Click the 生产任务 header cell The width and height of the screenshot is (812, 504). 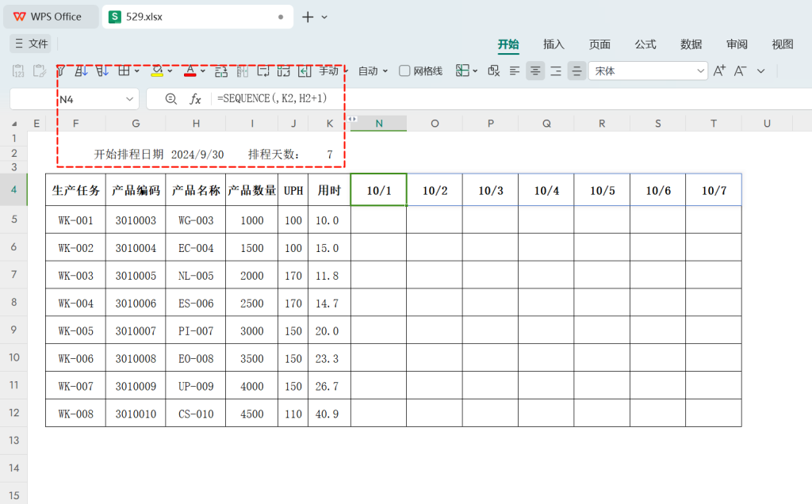coord(75,190)
